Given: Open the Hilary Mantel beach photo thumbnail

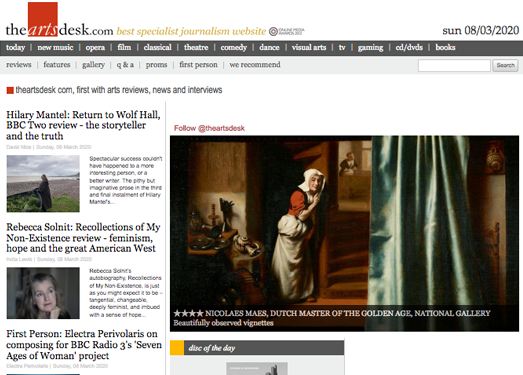Looking at the screenshot, I should (x=43, y=183).
